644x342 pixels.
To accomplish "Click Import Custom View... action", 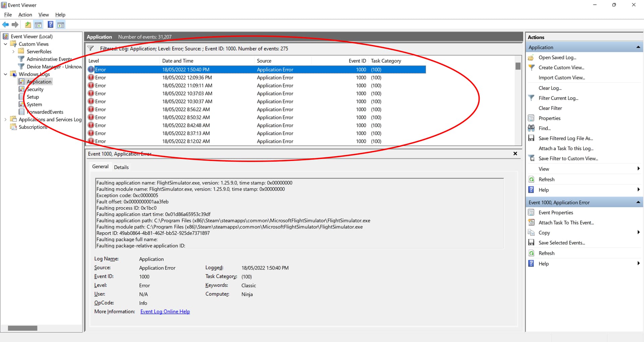I will [562, 78].
